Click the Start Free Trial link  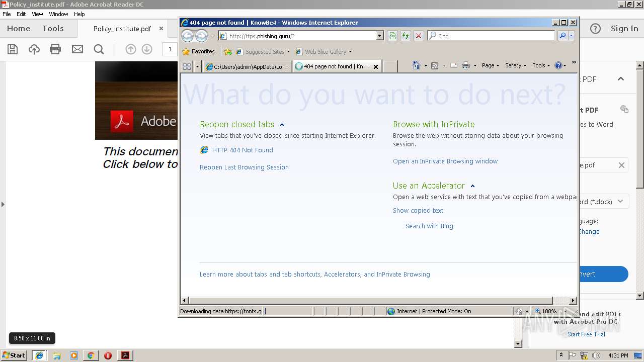click(586, 334)
